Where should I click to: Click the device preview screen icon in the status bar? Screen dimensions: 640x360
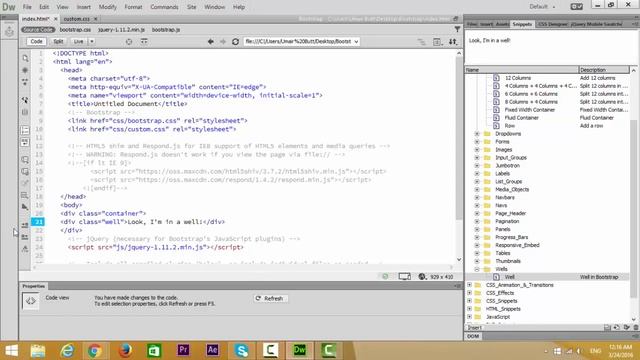(x=404, y=277)
